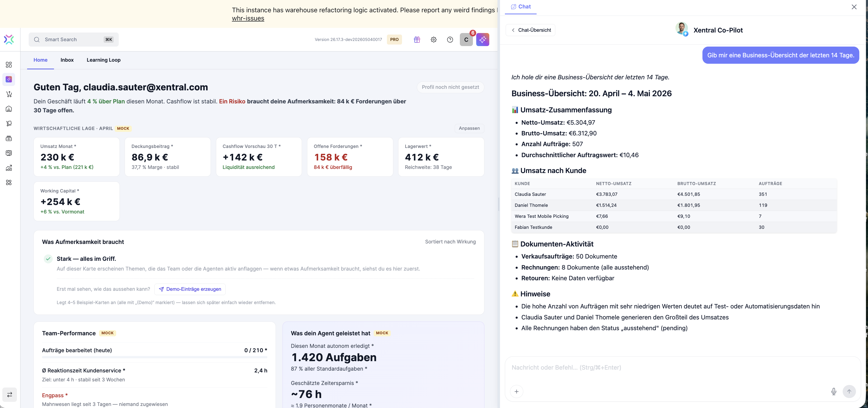Go back to Chat-Übersicht
This screenshot has width=868, height=408.
click(x=530, y=30)
